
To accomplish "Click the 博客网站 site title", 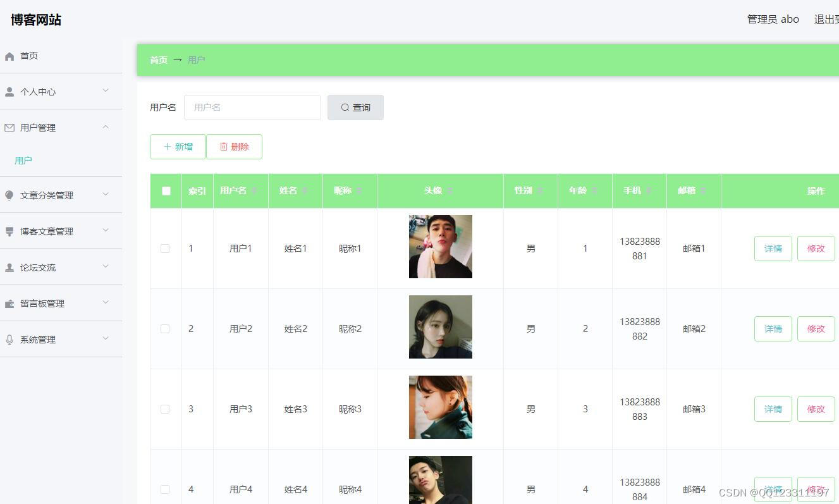I will [36, 20].
